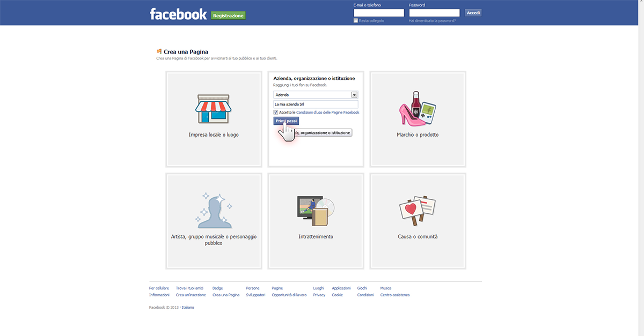Choose the Artista silhouette icon
644x336 pixels.
point(214,210)
